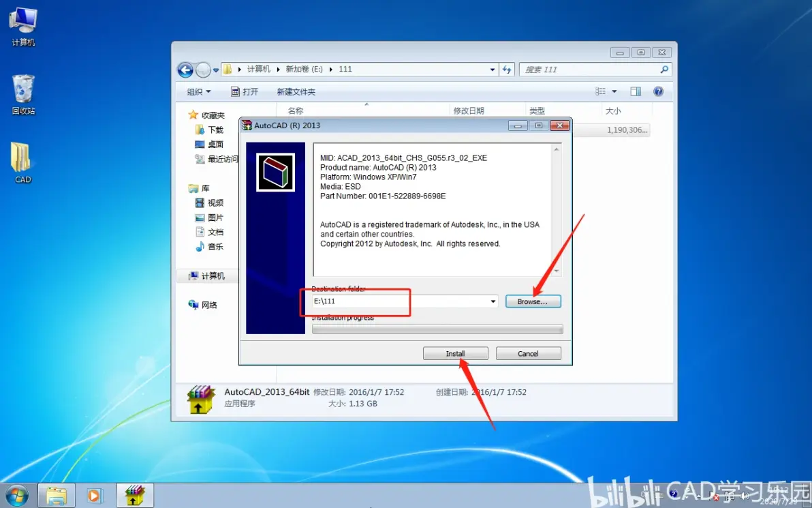The width and height of the screenshot is (812, 508).
Task: Minimize the AutoCAD installer dialog
Action: tap(518, 125)
